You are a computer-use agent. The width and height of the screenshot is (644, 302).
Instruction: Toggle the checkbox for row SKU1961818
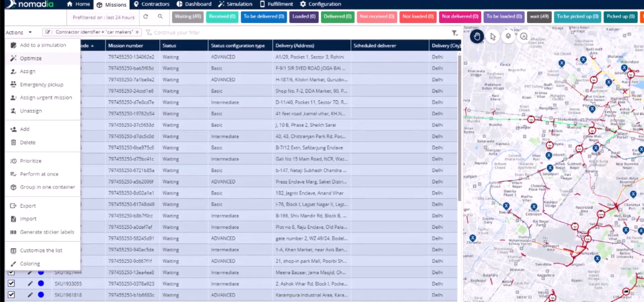(11, 295)
